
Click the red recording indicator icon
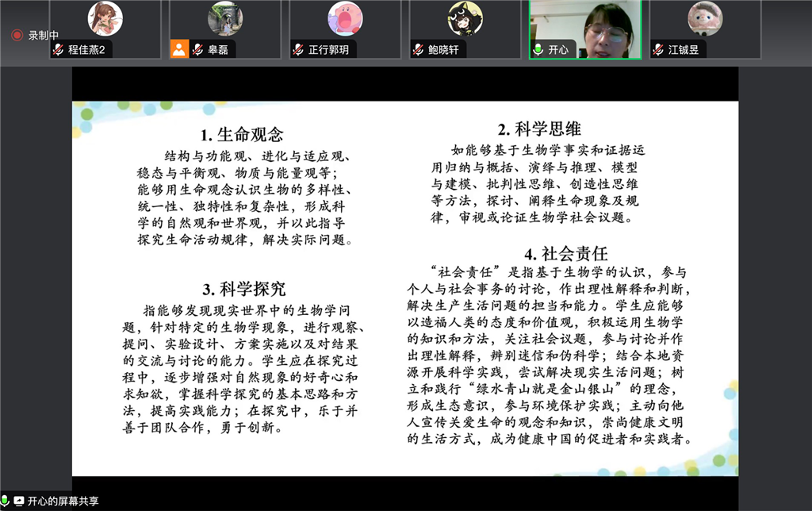click(17, 35)
